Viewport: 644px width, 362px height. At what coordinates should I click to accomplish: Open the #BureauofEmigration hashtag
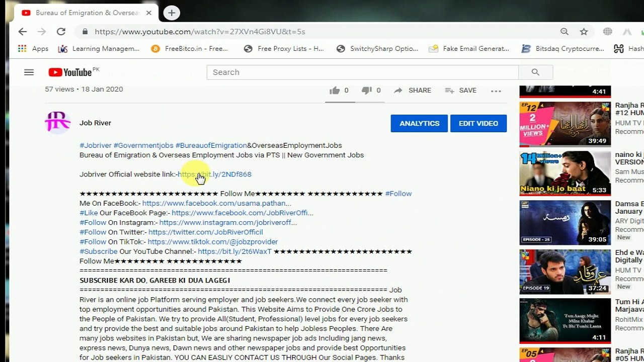[211, 145]
